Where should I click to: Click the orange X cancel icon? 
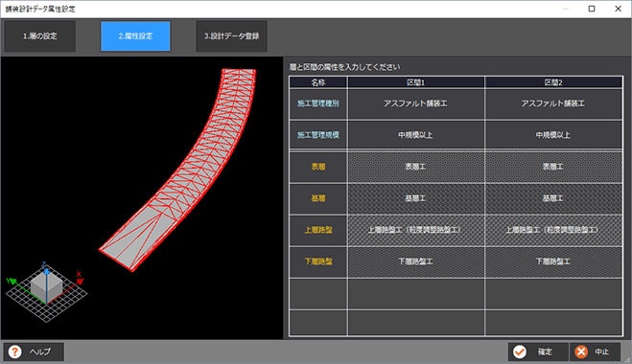pos(581,352)
